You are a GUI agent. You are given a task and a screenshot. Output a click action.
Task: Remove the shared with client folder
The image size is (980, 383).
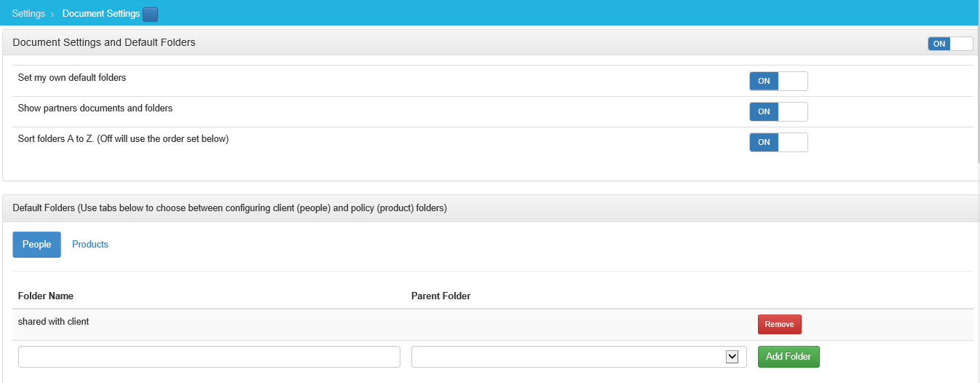click(x=780, y=324)
